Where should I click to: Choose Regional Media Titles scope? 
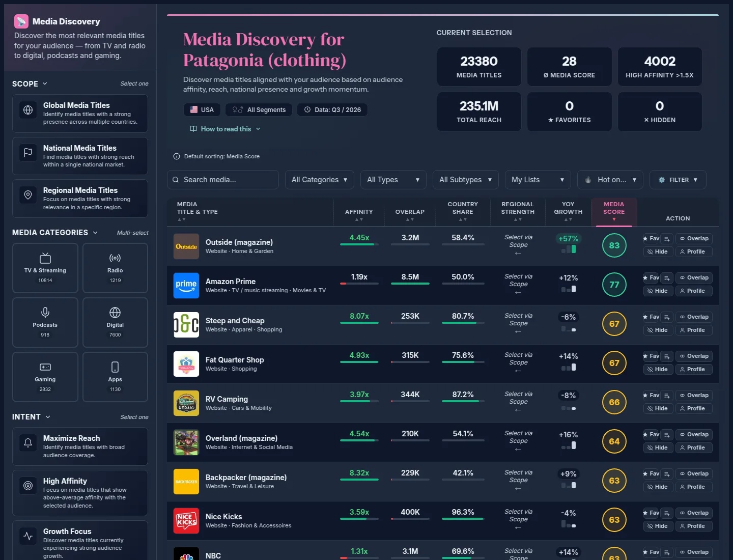[80, 199]
